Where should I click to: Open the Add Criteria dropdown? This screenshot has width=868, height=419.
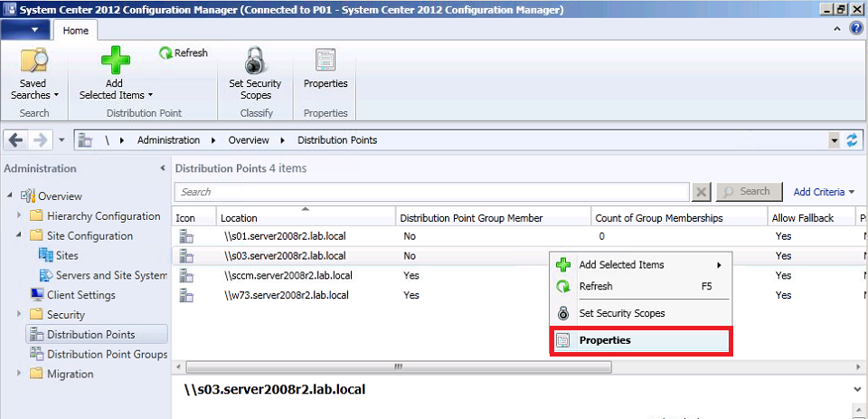coord(824,192)
